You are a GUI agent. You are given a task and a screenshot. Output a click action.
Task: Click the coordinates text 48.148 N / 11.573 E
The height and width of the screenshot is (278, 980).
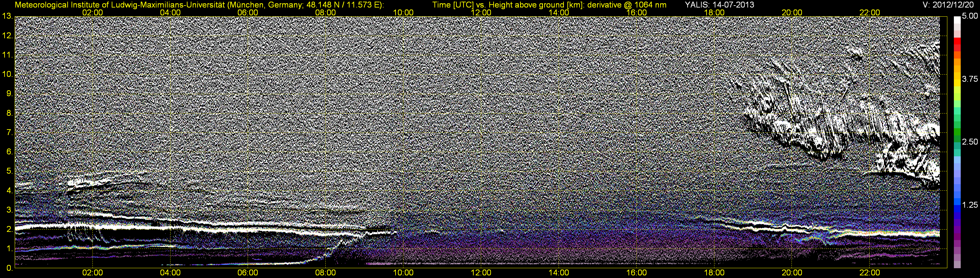point(342,5)
